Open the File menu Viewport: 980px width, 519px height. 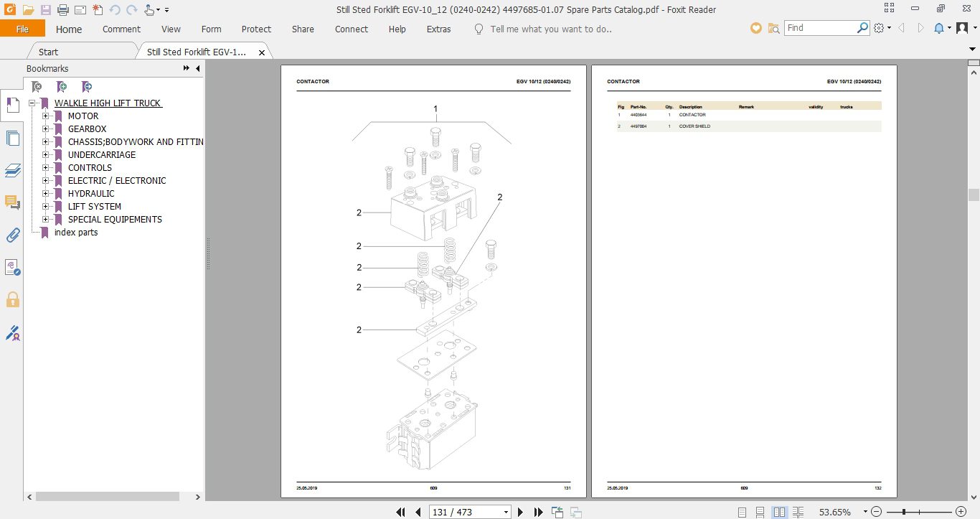22,29
